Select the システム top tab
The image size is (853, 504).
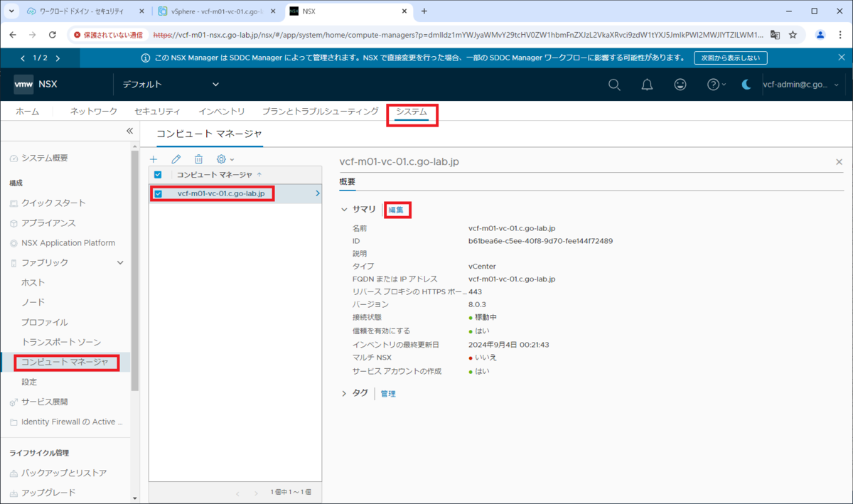(x=412, y=112)
